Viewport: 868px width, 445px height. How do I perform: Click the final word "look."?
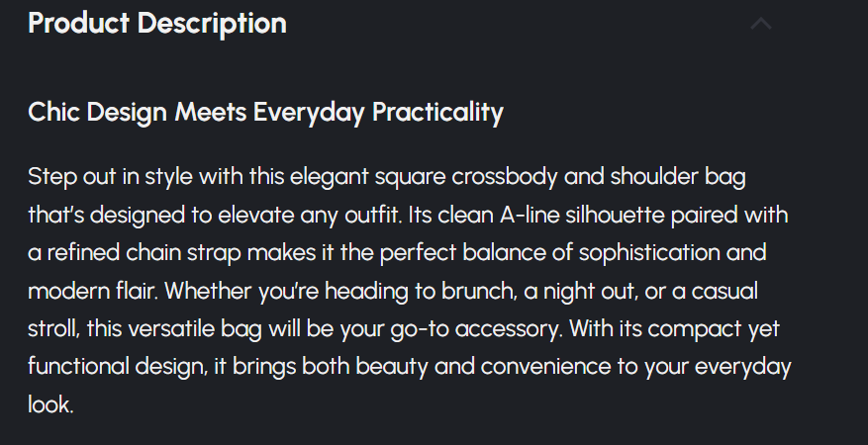(x=50, y=404)
